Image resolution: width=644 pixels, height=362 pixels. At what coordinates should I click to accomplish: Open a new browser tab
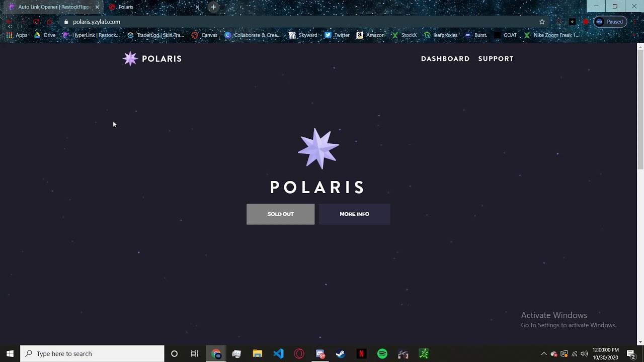point(213,7)
